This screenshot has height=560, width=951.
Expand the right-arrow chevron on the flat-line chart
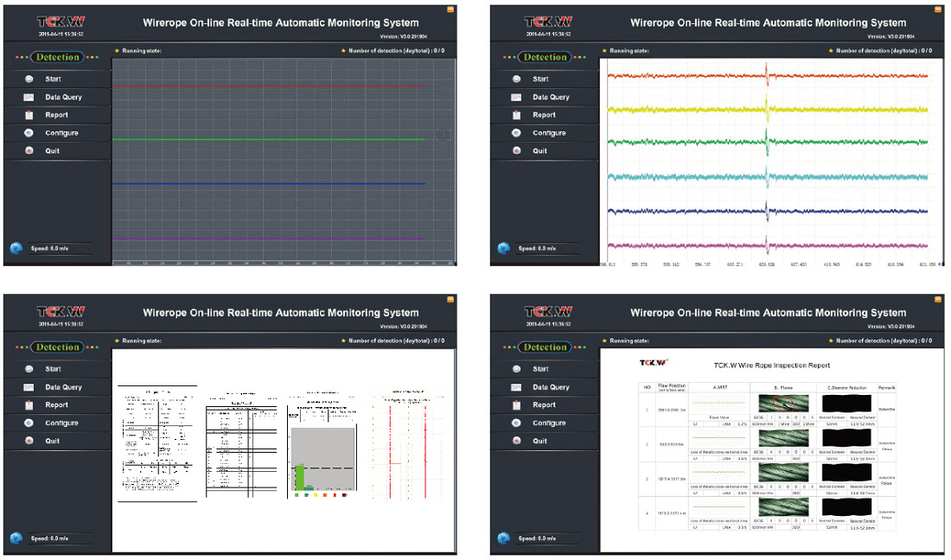[442, 135]
